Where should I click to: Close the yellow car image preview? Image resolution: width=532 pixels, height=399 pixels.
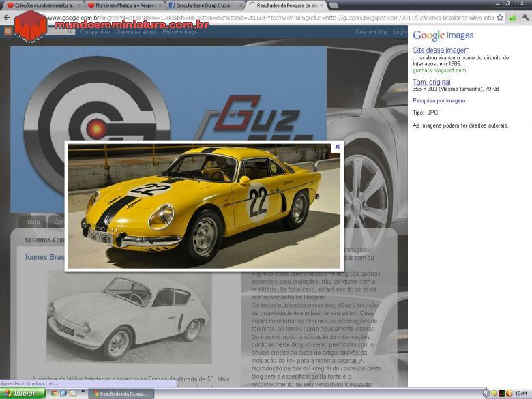point(337,147)
